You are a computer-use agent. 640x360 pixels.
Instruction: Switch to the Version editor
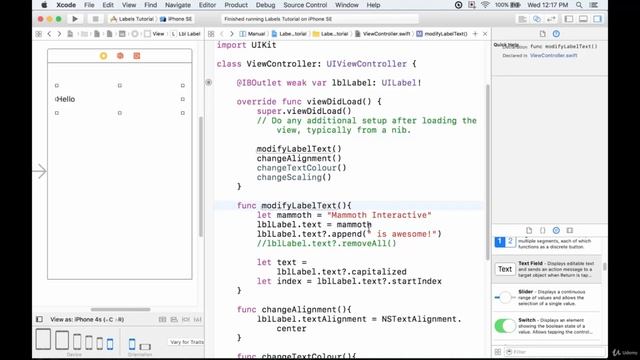[551, 19]
